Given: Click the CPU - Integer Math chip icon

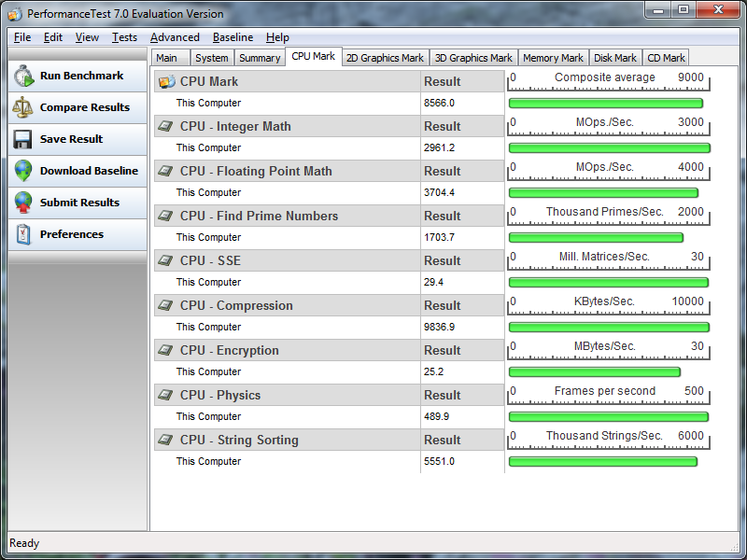Looking at the screenshot, I should coord(166,127).
